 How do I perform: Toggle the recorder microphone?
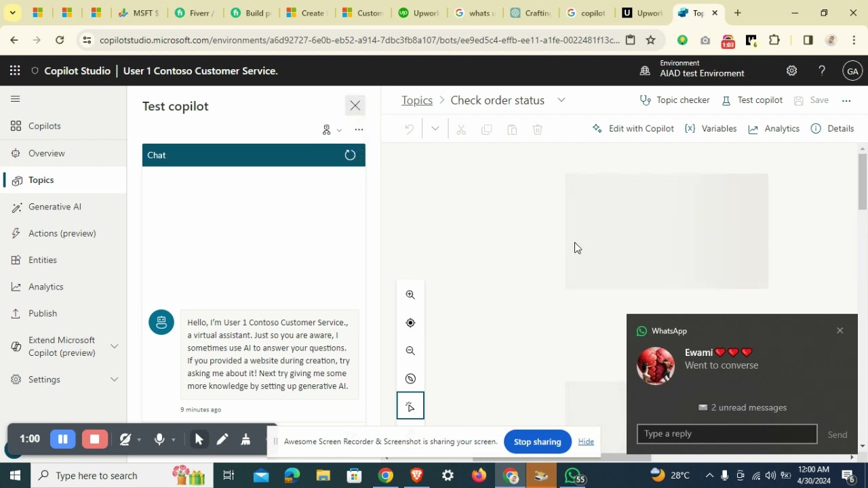pos(159,440)
